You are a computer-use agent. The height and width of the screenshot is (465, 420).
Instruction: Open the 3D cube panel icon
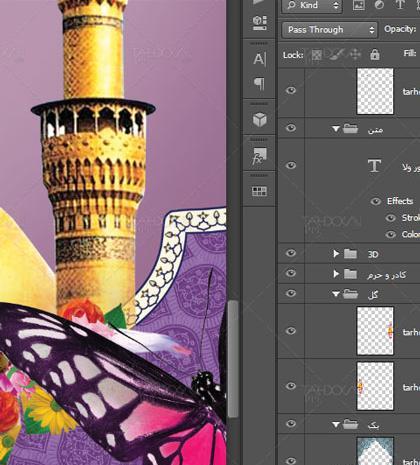260,120
